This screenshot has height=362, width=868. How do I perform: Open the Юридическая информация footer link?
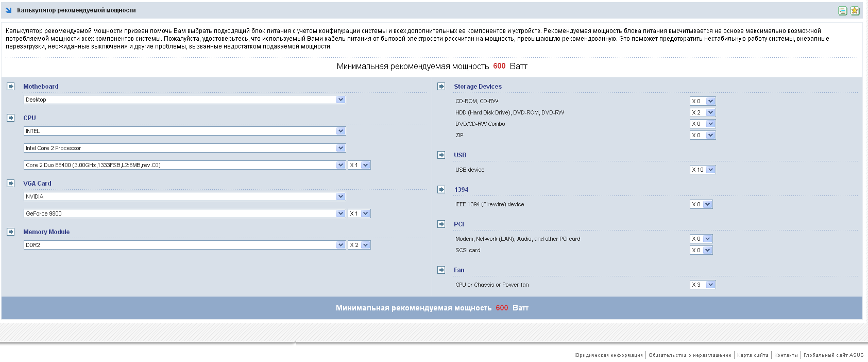[608, 355]
